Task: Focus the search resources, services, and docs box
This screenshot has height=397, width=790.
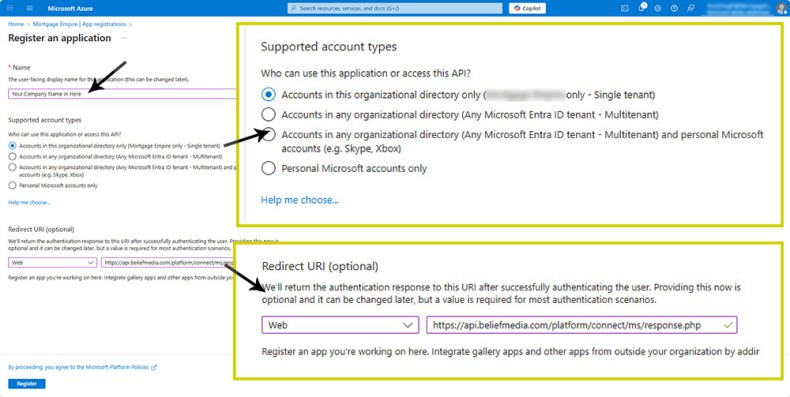Action: click(x=395, y=9)
